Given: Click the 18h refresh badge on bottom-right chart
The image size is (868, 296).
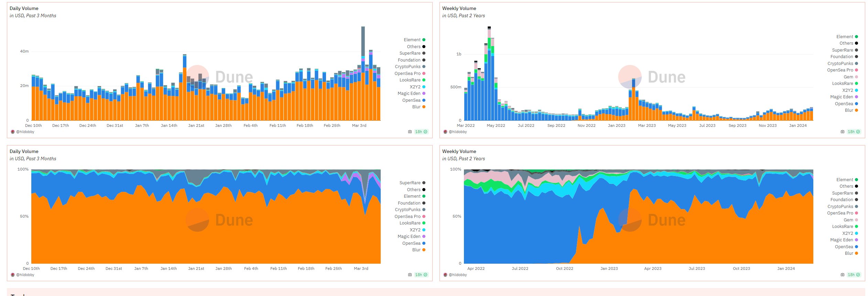Looking at the screenshot, I should [x=854, y=275].
